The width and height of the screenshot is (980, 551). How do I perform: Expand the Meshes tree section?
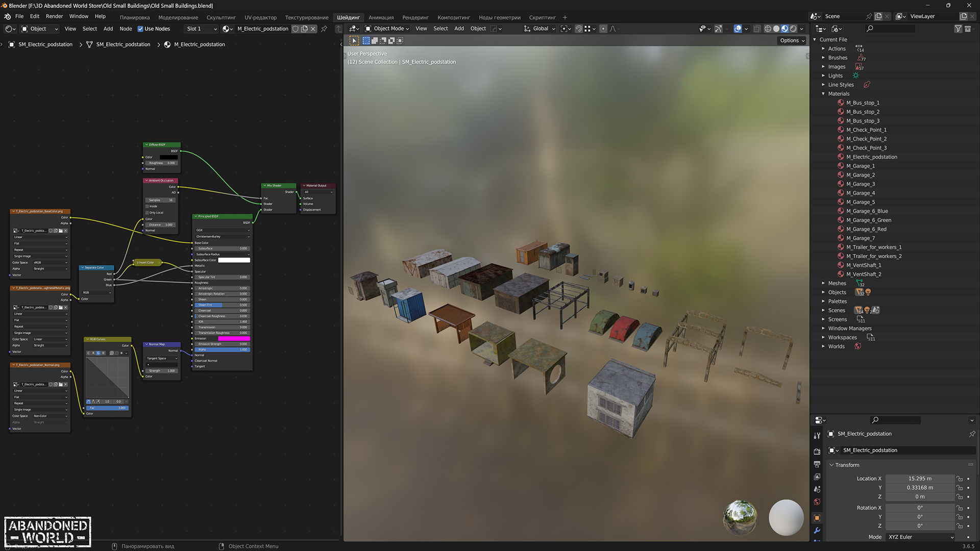click(x=823, y=283)
